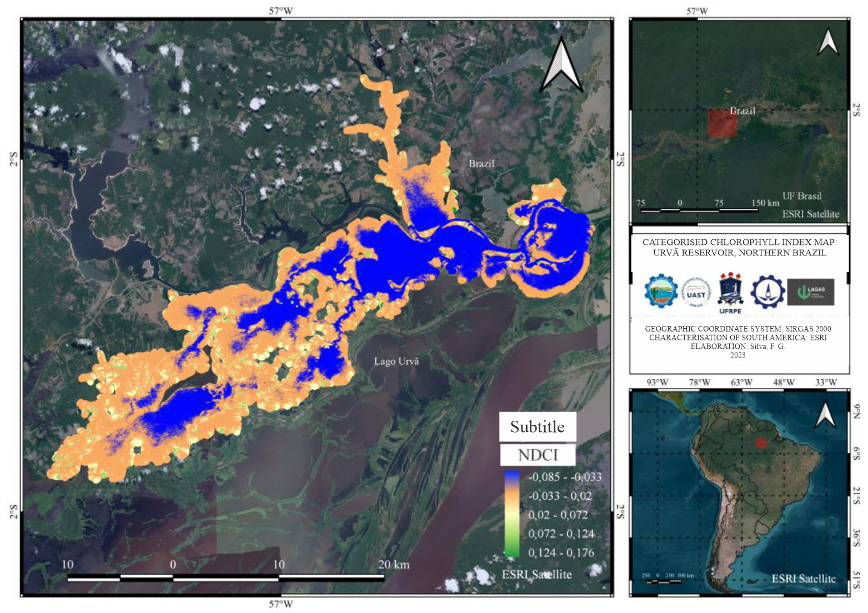Image resolution: width=868 pixels, height=613 pixels.
Task: Click the Categorised Chlorophyll Index Map title
Action: [x=739, y=247]
